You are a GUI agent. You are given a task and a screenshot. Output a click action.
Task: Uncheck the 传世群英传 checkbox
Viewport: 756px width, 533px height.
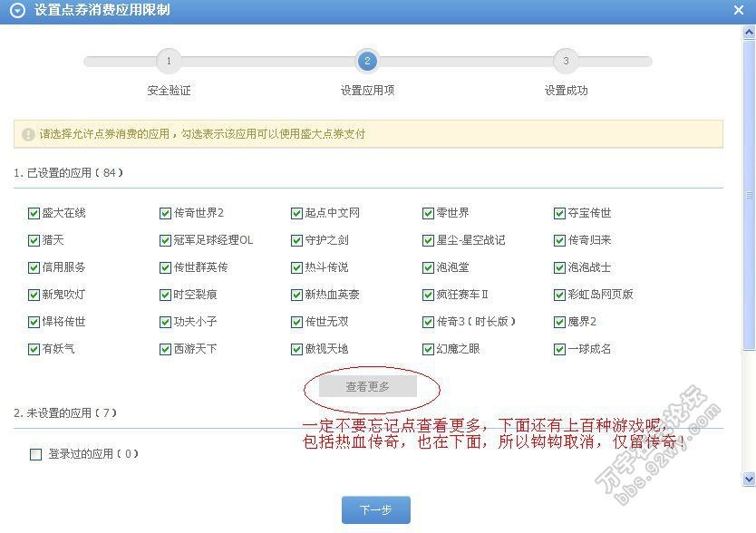pos(165,267)
